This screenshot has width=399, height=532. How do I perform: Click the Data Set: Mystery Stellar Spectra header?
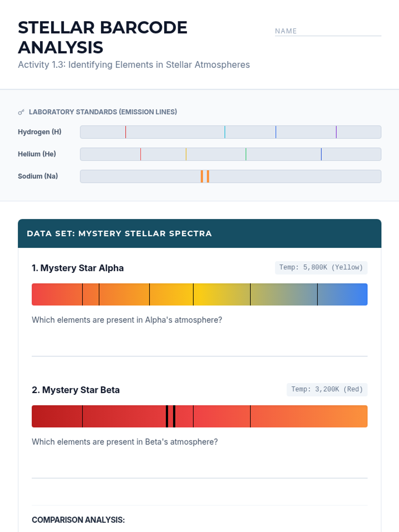119,233
